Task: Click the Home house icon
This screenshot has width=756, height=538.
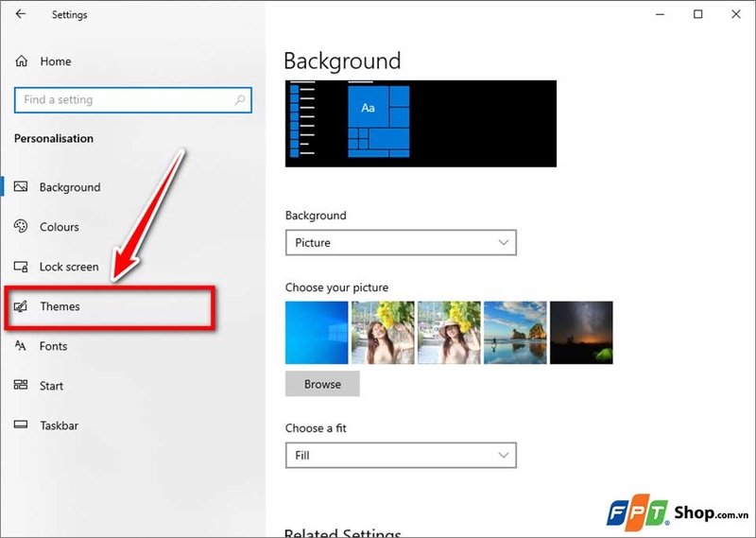Action: (21, 61)
